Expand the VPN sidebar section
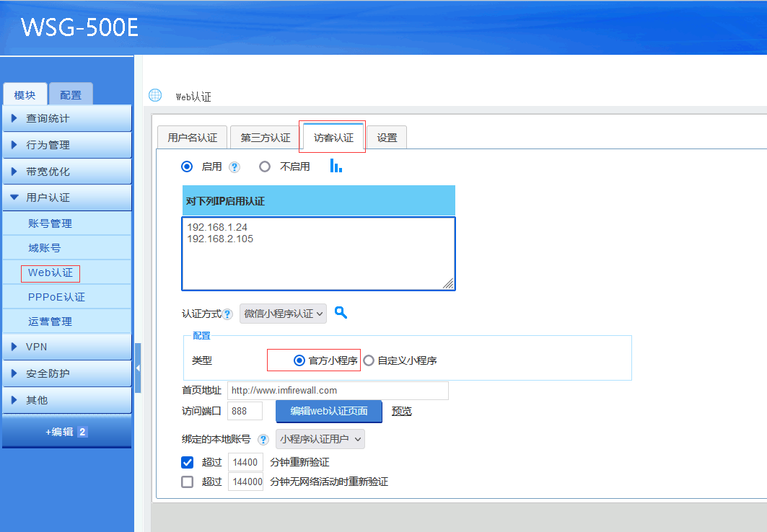 pyautogui.click(x=66, y=347)
